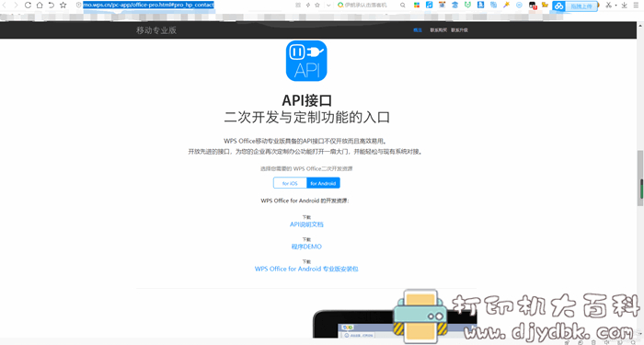Image resolution: width=644 pixels, height=345 pixels.
Task: Open the colorful four-square apps extension
Action: coord(417,5)
